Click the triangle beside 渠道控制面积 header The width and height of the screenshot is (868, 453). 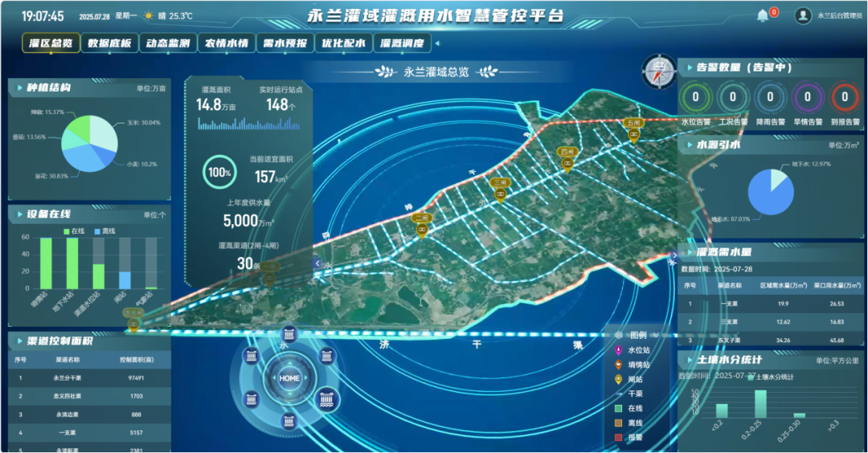pyautogui.click(x=20, y=341)
